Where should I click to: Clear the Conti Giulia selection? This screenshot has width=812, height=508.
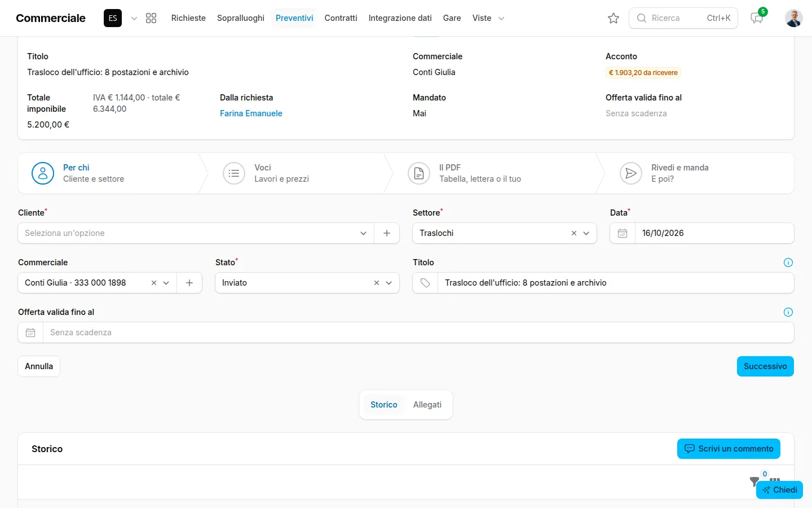(x=154, y=283)
